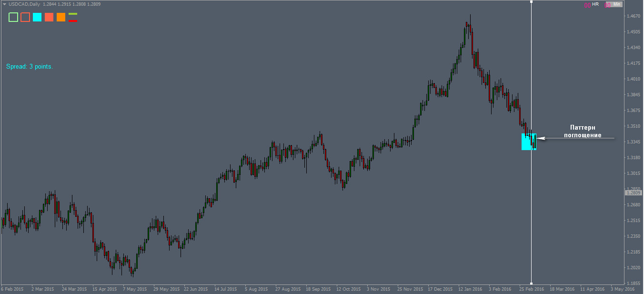Click the green and red lines icon
644x294 pixels.
73,17
